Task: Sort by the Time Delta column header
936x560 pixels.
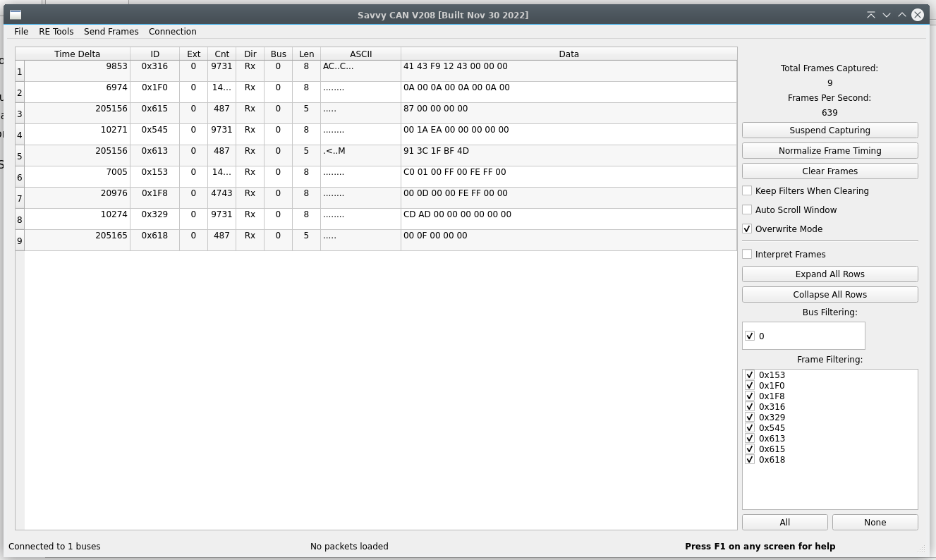Action: [78, 54]
